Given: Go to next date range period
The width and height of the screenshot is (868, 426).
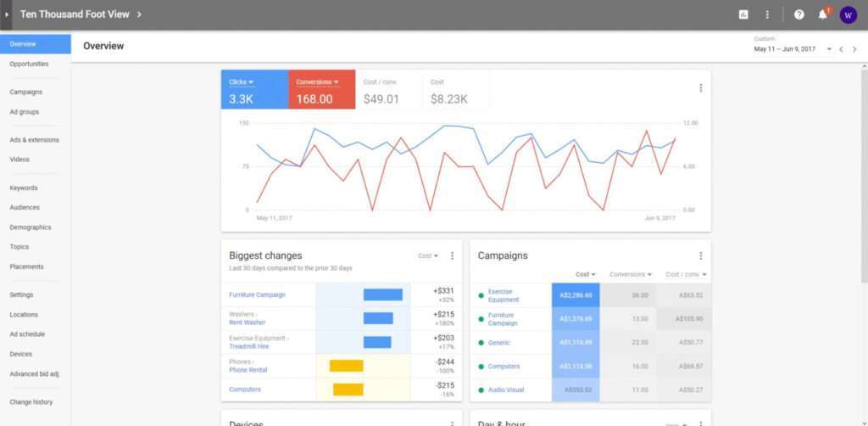Looking at the screenshot, I should 854,49.
